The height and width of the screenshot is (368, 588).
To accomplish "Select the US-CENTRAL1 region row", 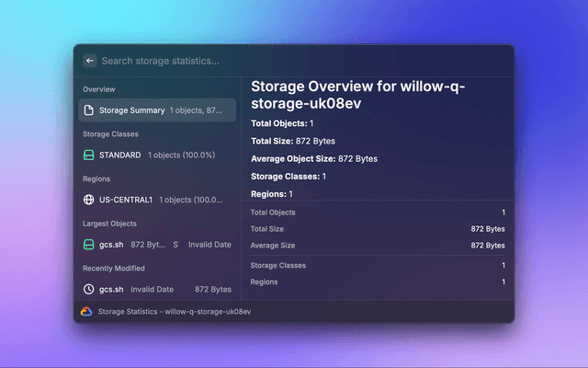I will [x=157, y=200].
